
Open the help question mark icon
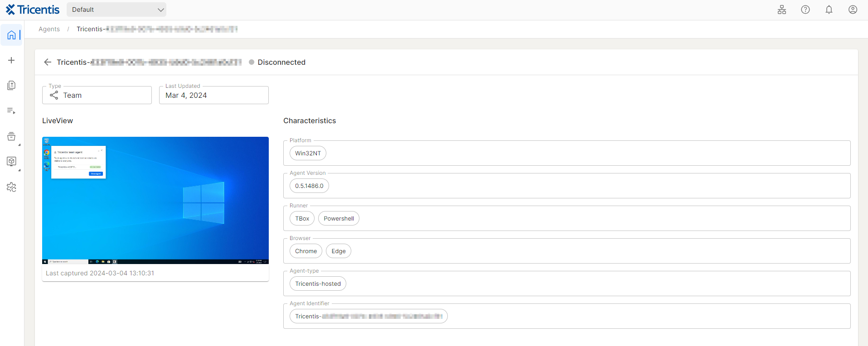pos(805,10)
